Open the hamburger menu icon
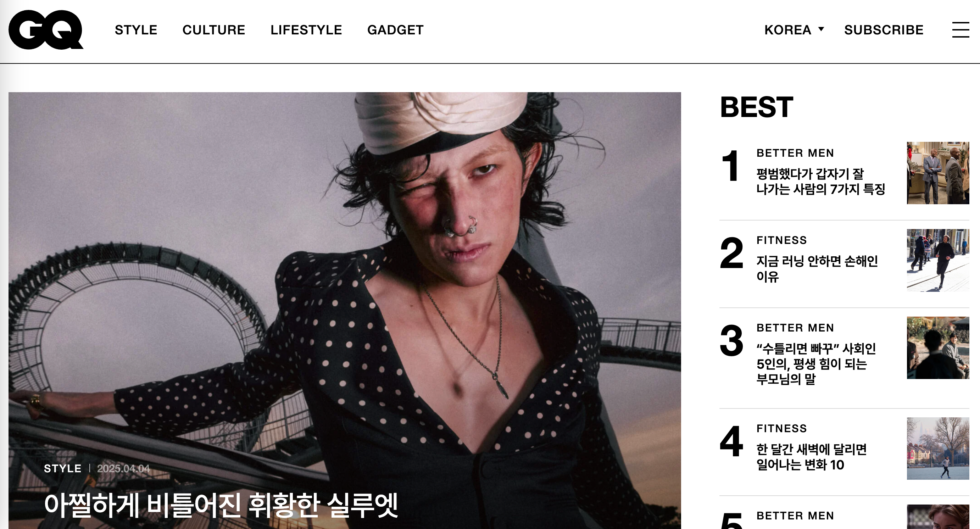Screen dimensions: 980x529 tap(960, 30)
